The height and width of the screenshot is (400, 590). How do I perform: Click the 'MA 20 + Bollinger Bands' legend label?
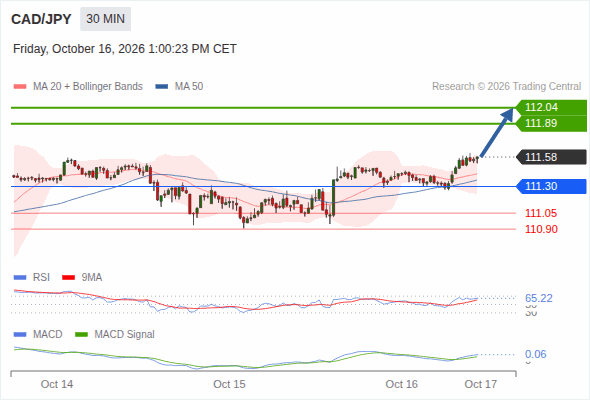point(88,87)
